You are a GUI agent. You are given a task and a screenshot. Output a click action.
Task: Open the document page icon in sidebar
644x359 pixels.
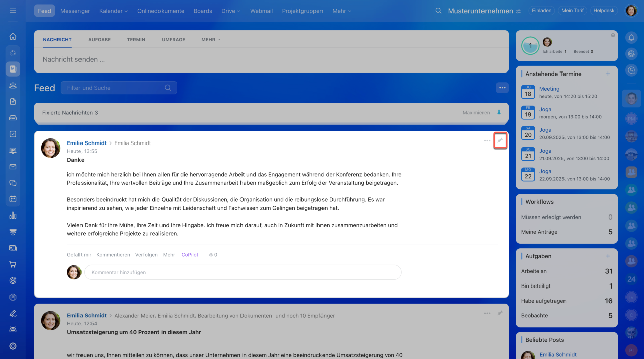[13, 101]
